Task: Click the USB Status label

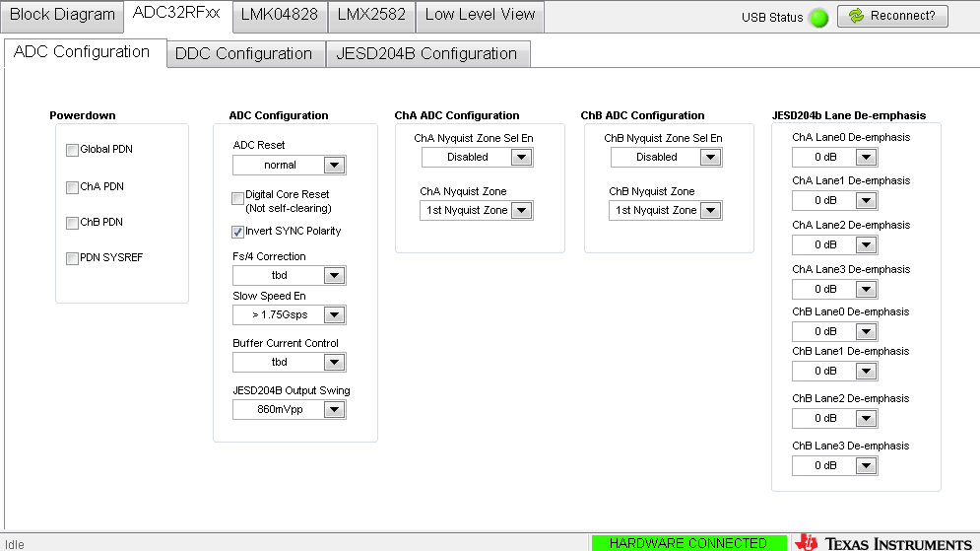Action: 772,18
